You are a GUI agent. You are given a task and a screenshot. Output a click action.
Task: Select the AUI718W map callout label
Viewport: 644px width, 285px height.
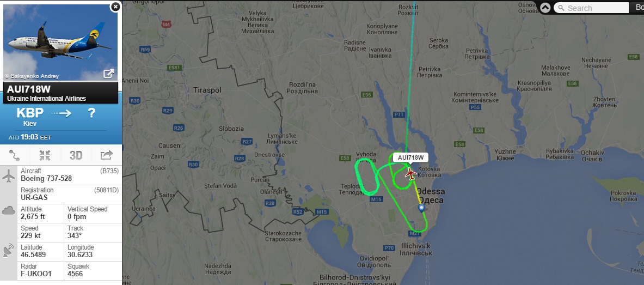click(410, 157)
